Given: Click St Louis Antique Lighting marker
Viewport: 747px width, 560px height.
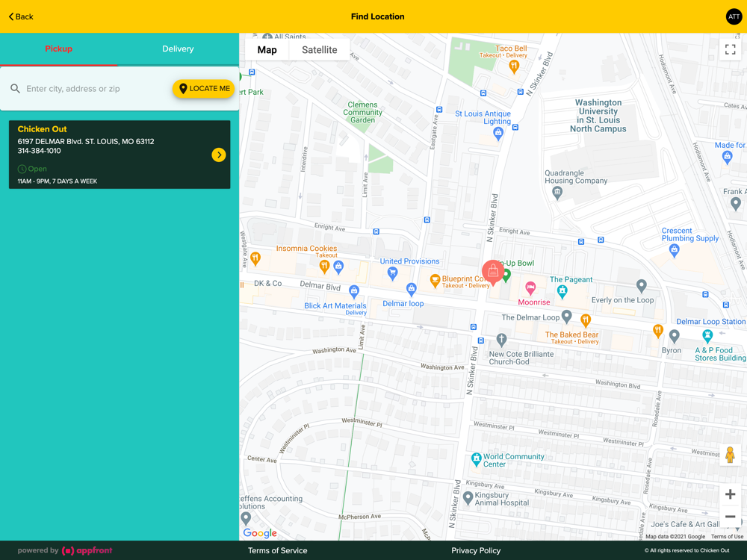Looking at the screenshot, I should coord(498,134).
